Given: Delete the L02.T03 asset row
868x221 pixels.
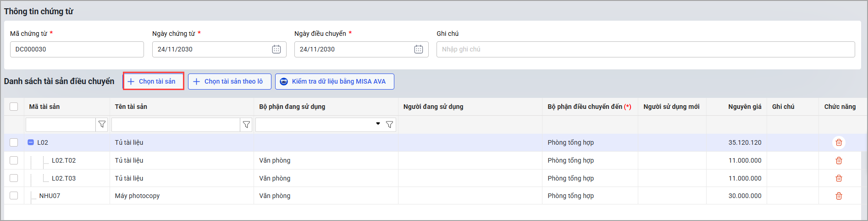Looking at the screenshot, I should point(839,178).
